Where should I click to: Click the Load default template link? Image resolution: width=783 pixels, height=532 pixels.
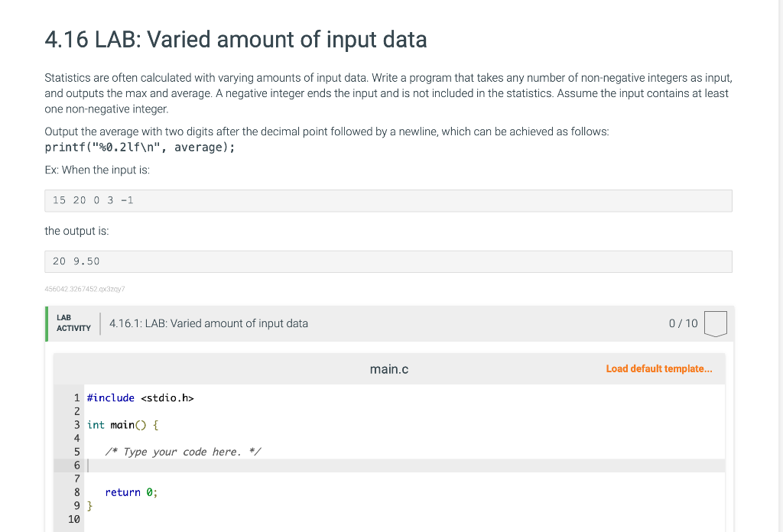click(x=658, y=368)
